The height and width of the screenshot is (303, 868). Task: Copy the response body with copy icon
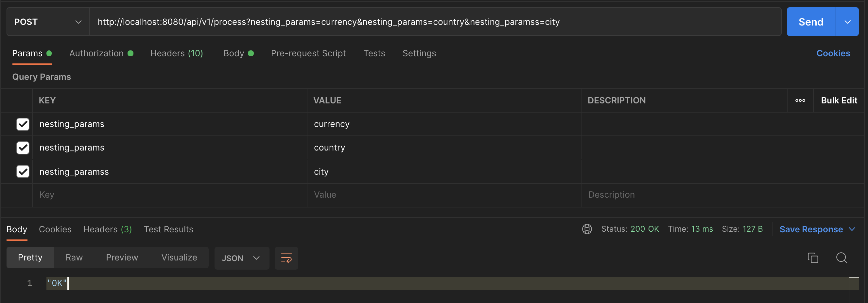[813, 258]
